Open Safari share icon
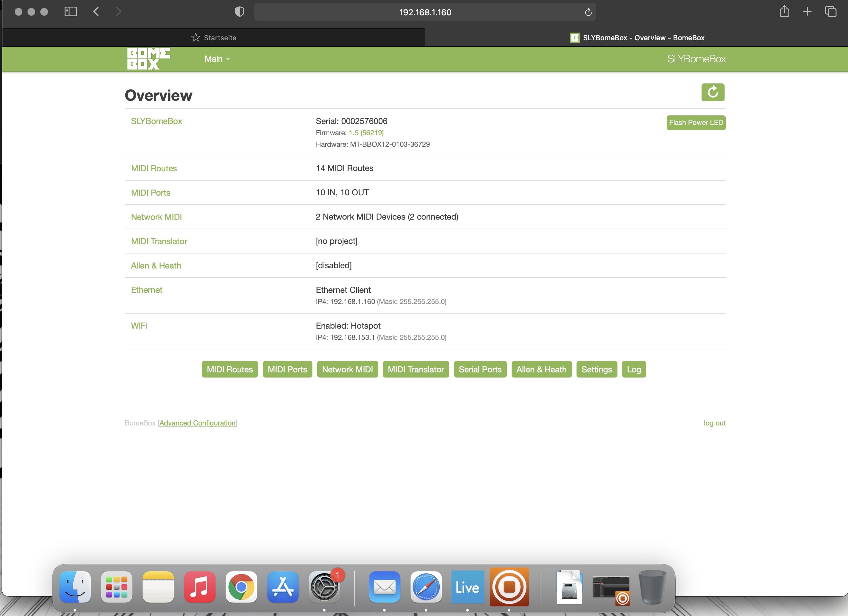The image size is (848, 616). tap(784, 11)
